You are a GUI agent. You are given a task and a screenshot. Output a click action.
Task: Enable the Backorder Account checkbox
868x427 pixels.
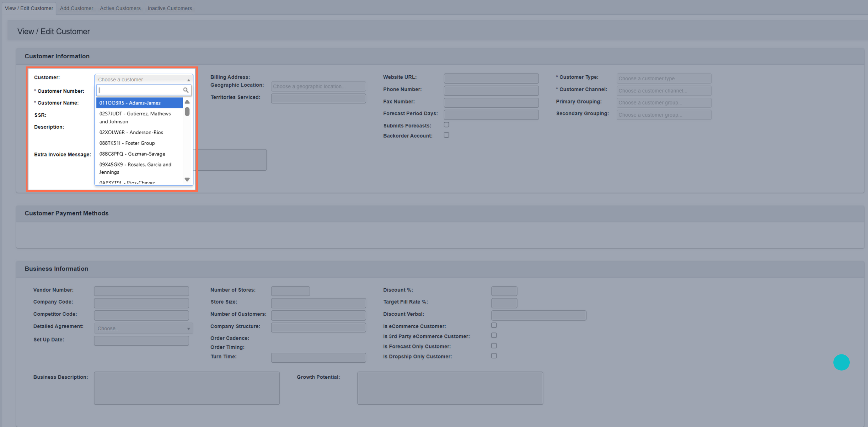pyautogui.click(x=446, y=135)
